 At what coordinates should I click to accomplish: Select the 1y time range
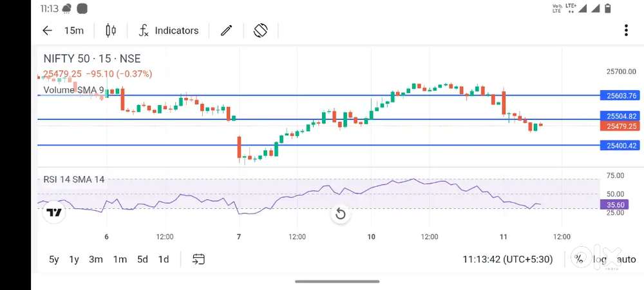pos(74,259)
